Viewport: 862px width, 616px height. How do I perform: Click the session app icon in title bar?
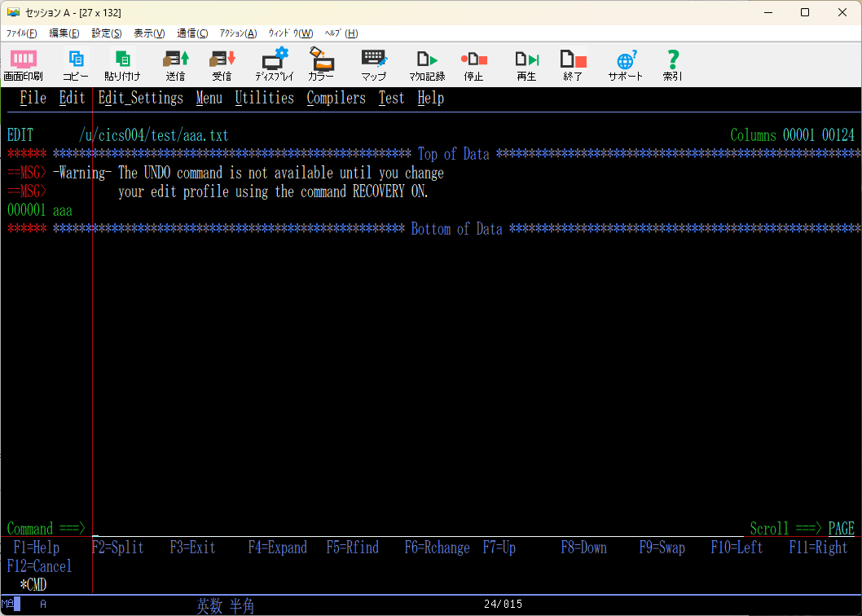tap(13, 12)
